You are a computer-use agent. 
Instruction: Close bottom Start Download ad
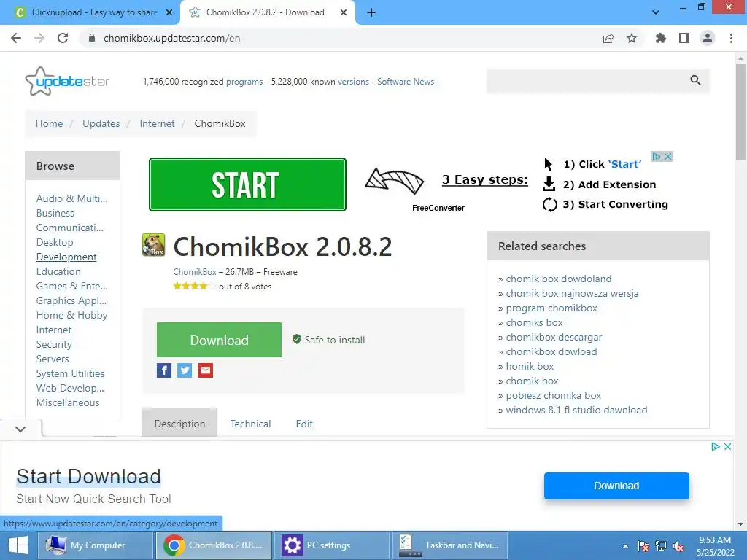click(727, 447)
